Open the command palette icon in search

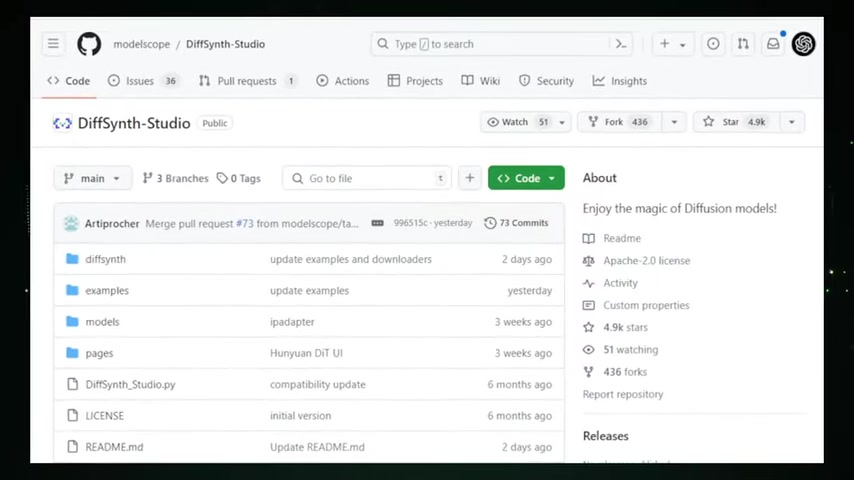[x=620, y=44]
